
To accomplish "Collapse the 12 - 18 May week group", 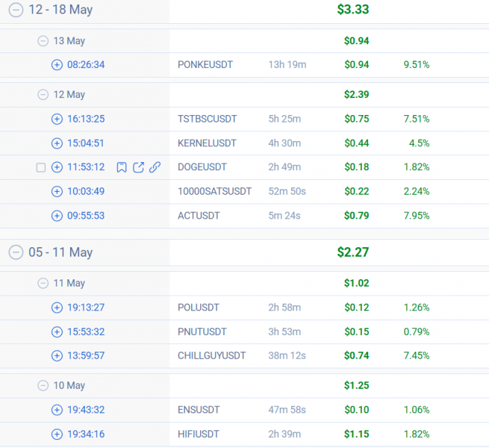I will pos(15,10).
